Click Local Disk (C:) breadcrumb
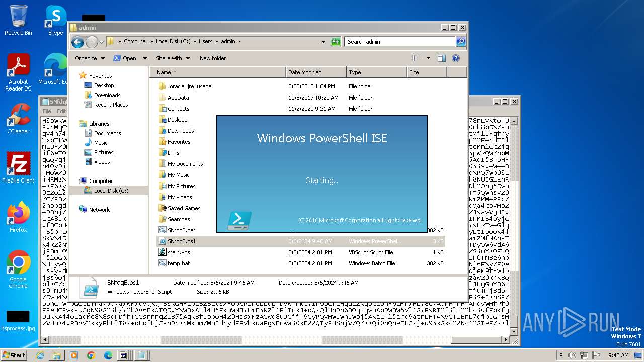 [x=173, y=42]
